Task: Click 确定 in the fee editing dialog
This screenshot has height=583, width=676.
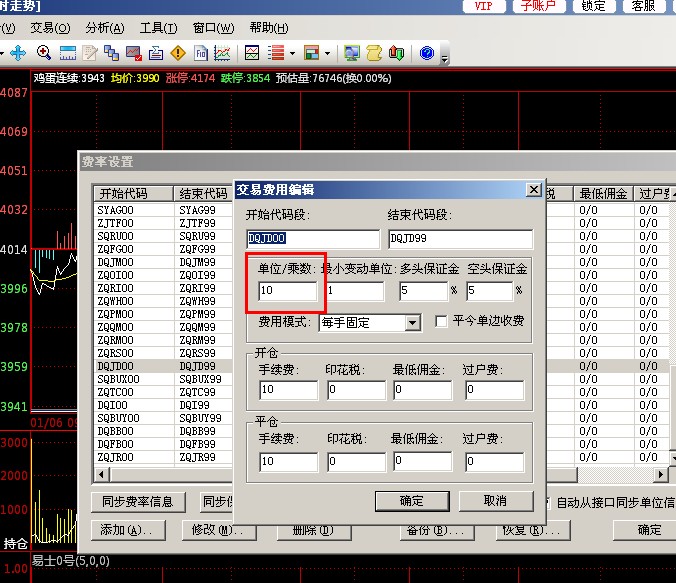Action: 411,501
